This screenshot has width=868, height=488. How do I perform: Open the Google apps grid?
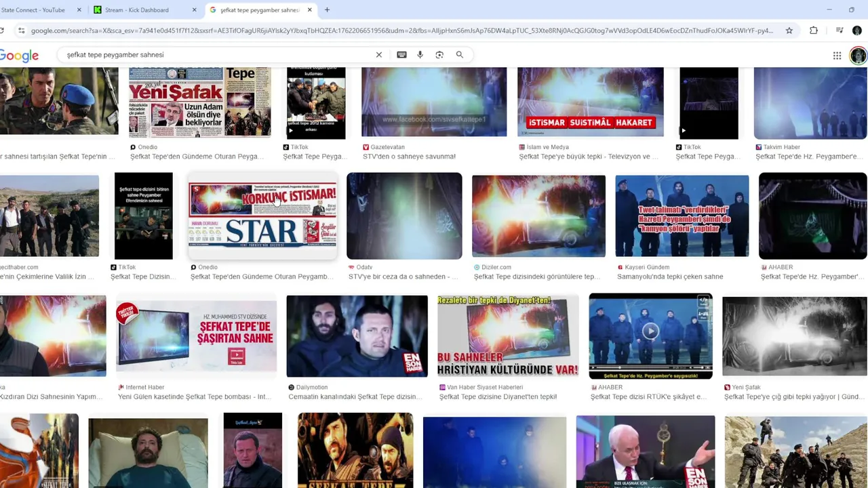[x=837, y=56]
